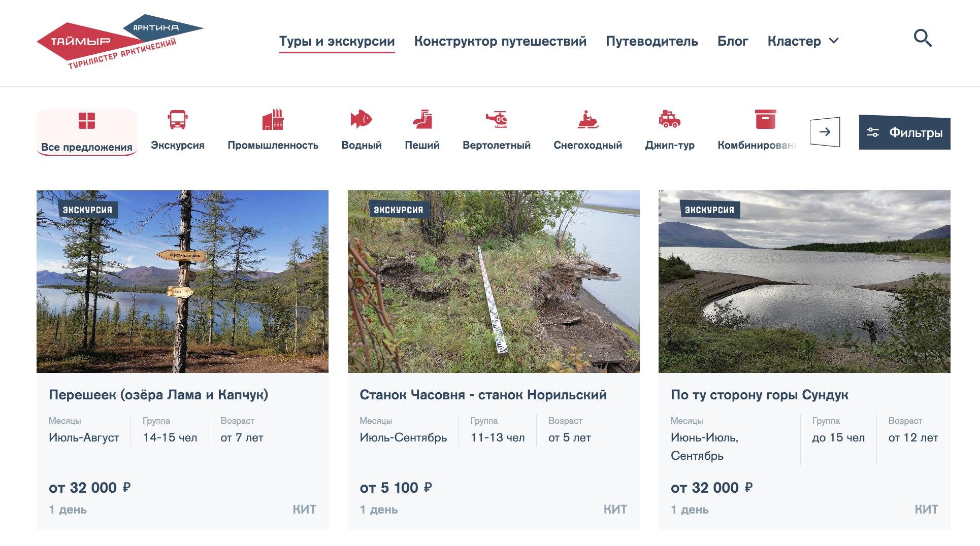Choose the helicopter Вертолетный category icon
This screenshot has width=980, height=546.
point(496,120)
